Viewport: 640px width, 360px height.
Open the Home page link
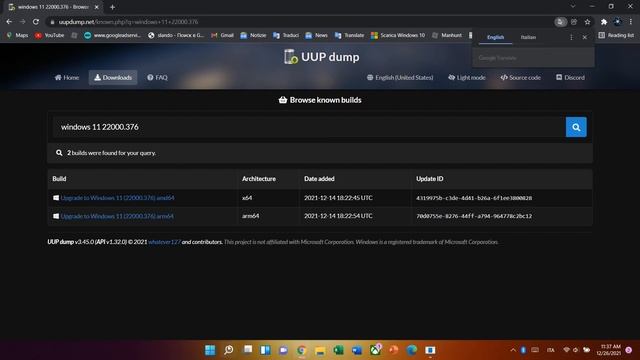(x=67, y=78)
